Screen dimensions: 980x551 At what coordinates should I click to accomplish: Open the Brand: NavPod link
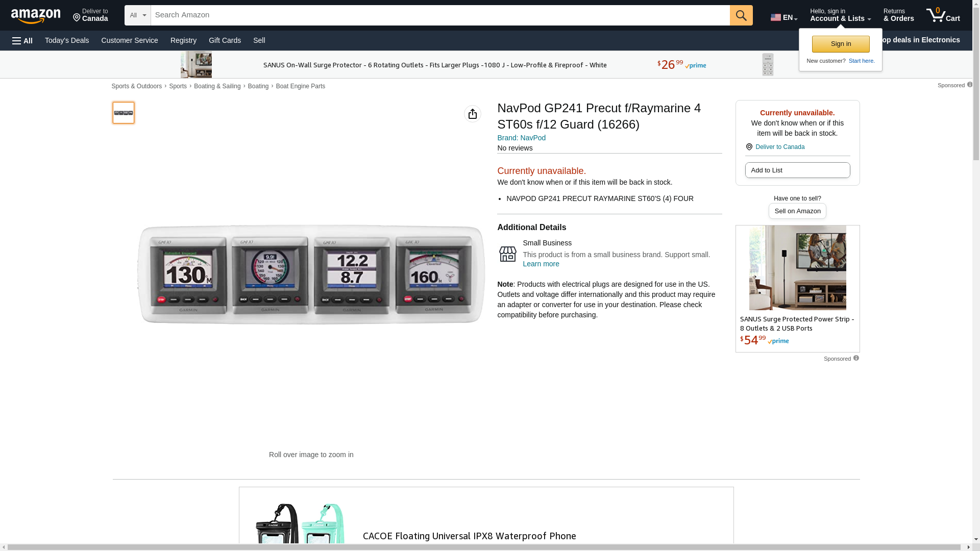[x=521, y=138]
